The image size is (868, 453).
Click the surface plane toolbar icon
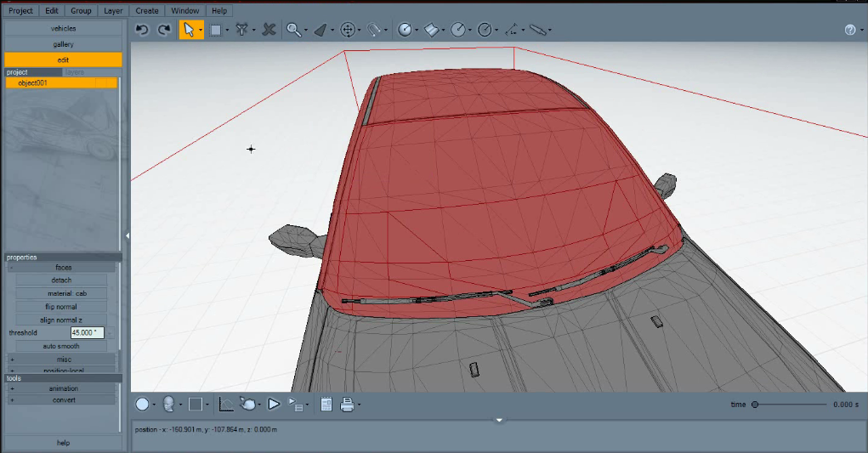[x=431, y=30]
